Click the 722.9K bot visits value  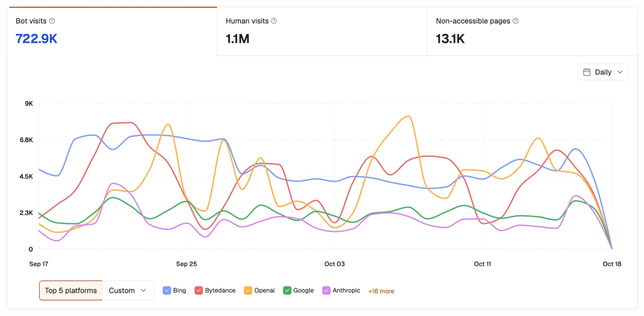(x=37, y=39)
